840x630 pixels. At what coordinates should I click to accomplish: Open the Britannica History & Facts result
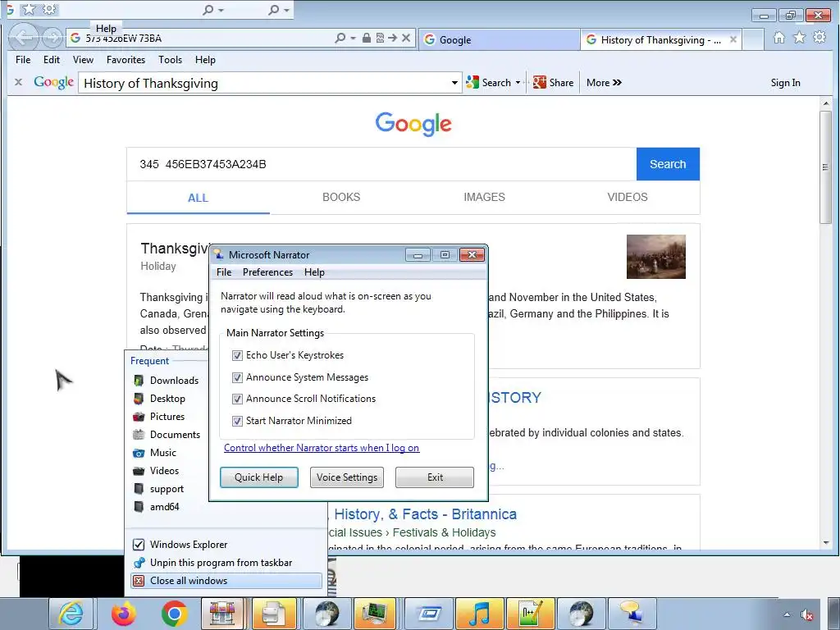click(x=423, y=514)
